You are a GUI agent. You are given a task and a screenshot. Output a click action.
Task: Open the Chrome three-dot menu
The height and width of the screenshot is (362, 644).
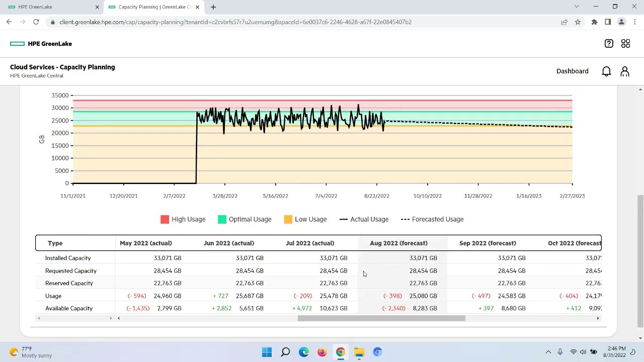point(635,22)
